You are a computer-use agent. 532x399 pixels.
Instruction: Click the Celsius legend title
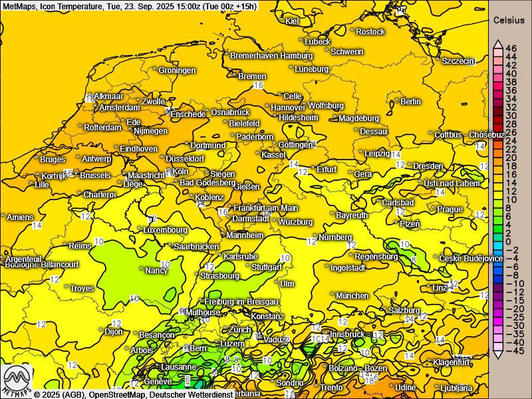pos(509,20)
